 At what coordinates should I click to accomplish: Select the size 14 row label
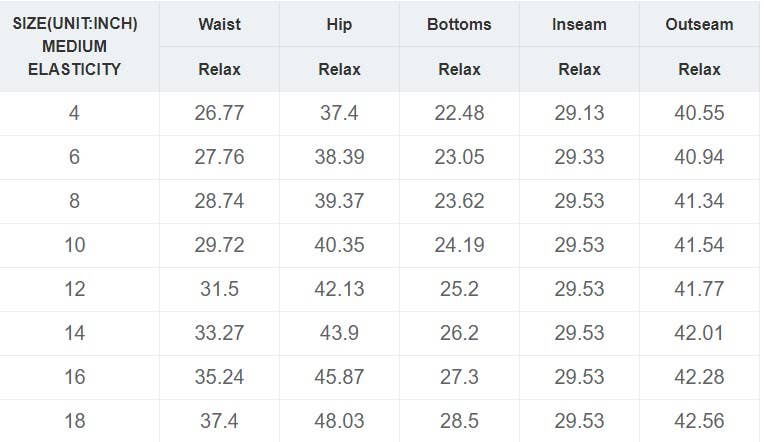tap(75, 333)
